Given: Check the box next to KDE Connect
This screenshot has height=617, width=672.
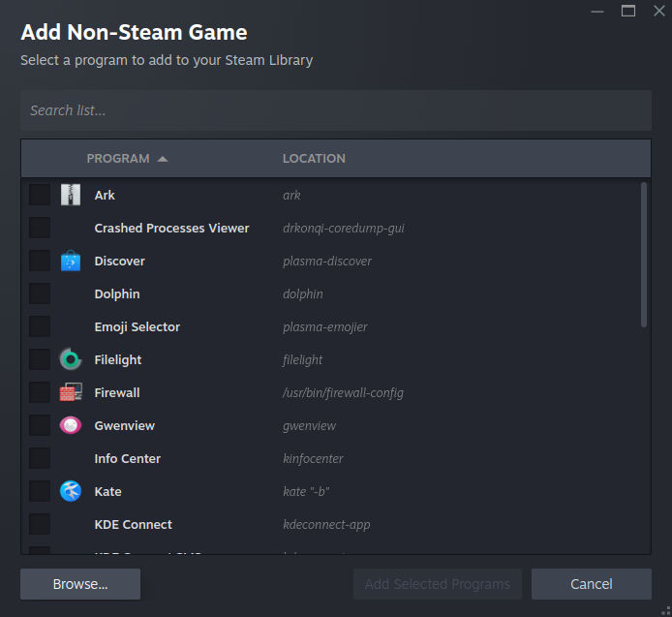Looking at the screenshot, I should [x=40, y=524].
